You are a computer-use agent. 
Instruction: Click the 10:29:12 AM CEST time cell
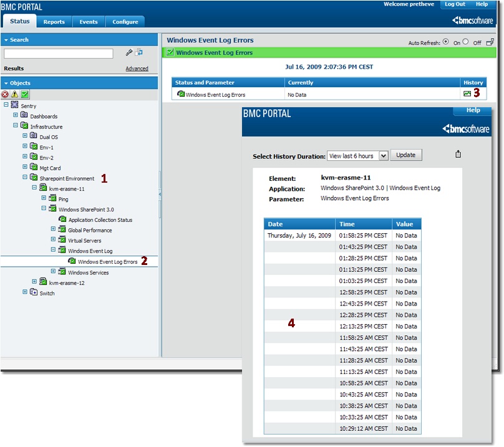[x=363, y=428]
